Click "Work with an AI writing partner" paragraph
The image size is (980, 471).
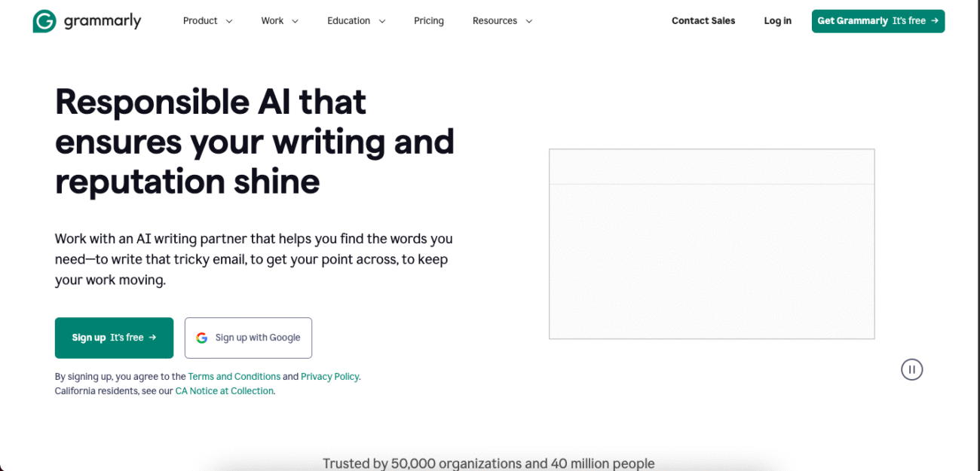(254, 259)
